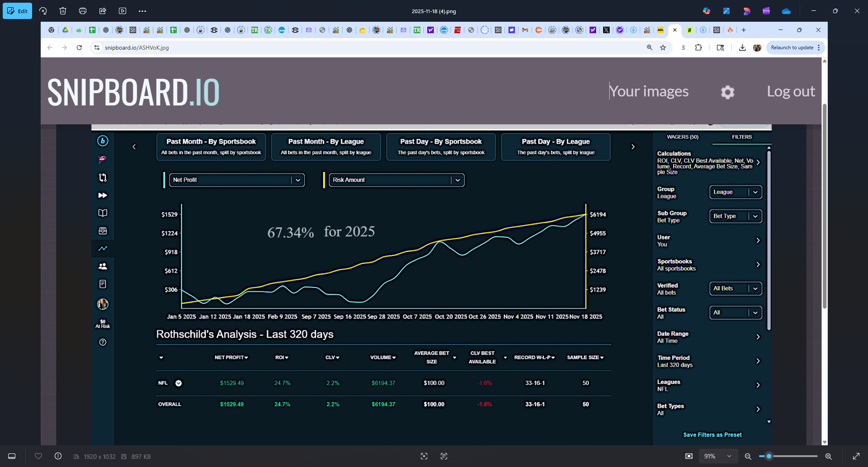Open the Group League dropdown
The image size is (868, 467).
click(735, 192)
